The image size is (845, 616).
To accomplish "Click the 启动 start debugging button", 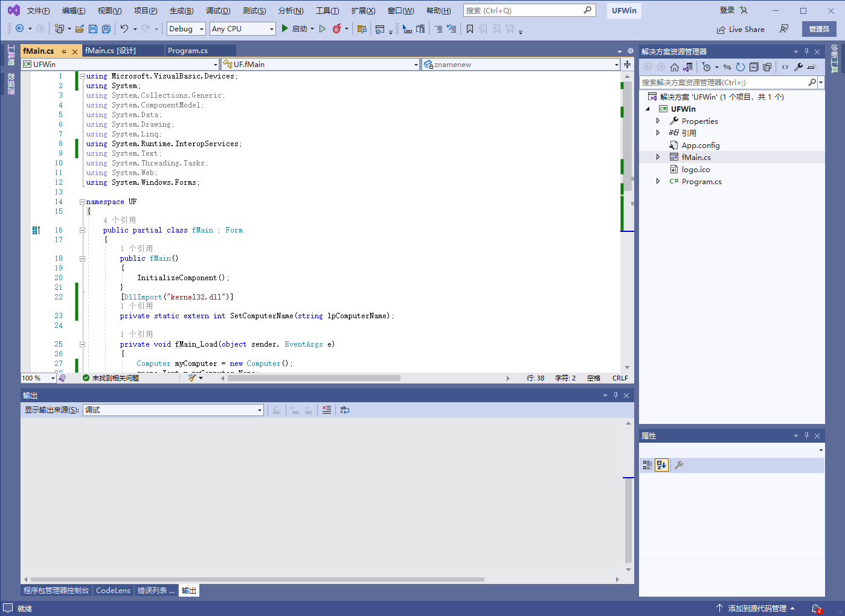I will (x=294, y=28).
